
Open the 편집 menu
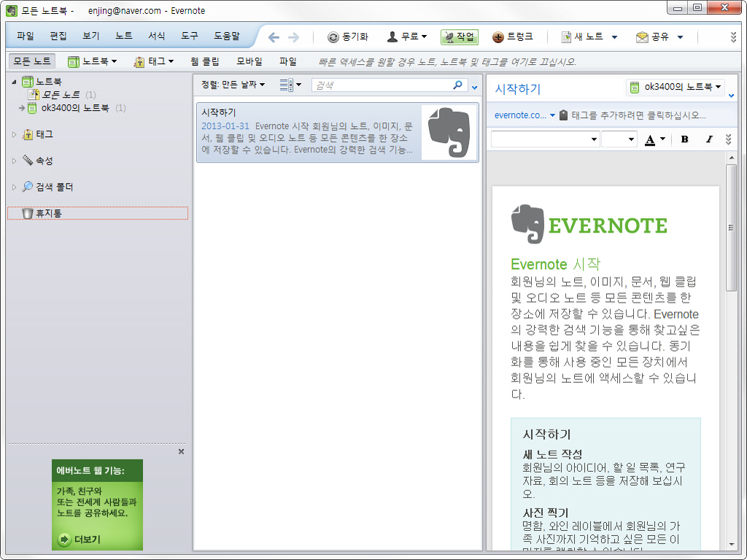[x=58, y=36]
